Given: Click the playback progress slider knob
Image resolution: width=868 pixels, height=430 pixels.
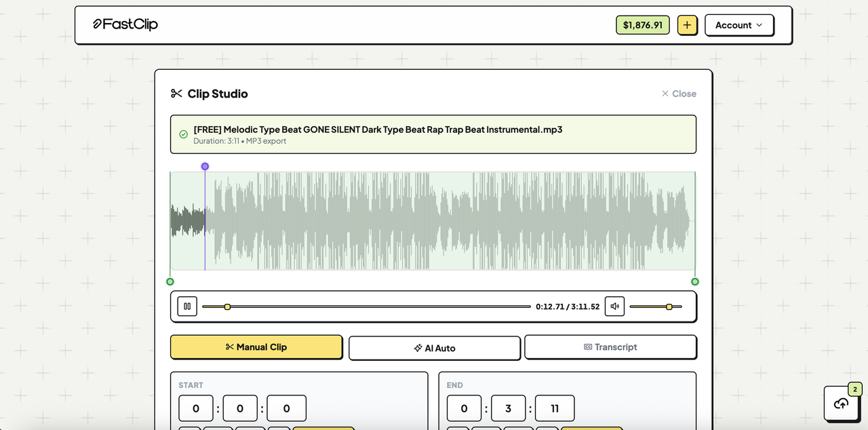Looking at the screenshot, I should tap(227, 307).
